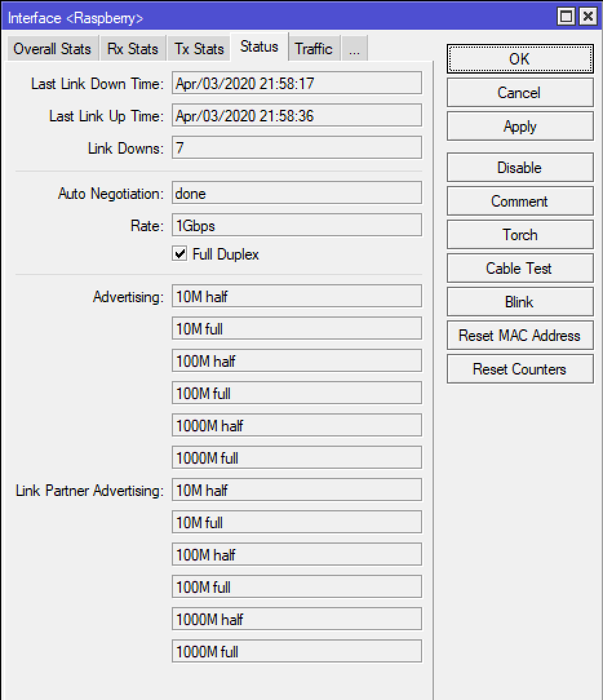Reset the MAC Address
The image size is (603, 700).
pyautogui.click(x=520, y=335)
